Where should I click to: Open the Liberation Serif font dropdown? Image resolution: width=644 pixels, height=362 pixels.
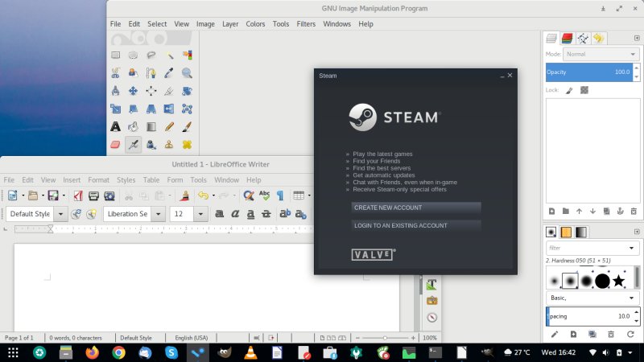click(x=158, y=214)
